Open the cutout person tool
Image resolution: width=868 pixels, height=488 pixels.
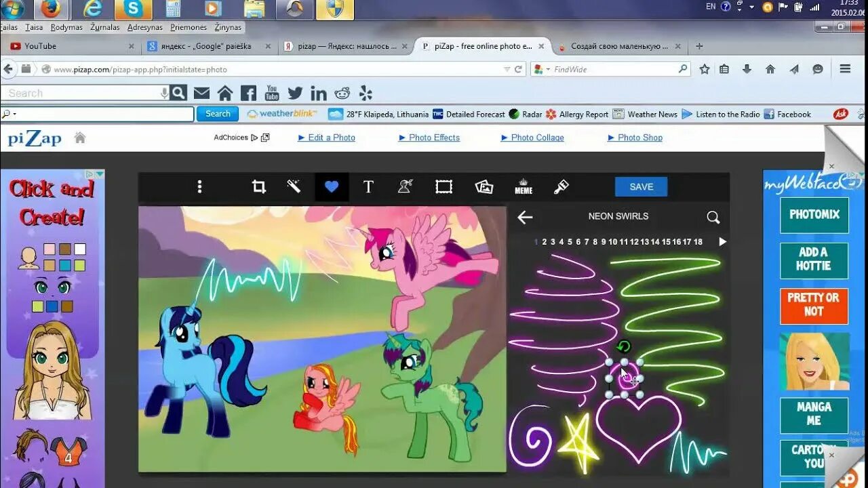[x=406, y=187]
